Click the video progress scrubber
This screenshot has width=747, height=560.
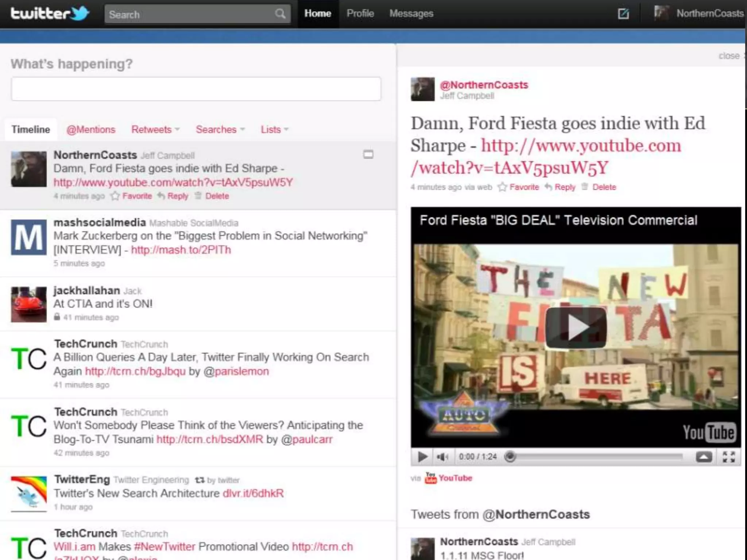(510, 456)
